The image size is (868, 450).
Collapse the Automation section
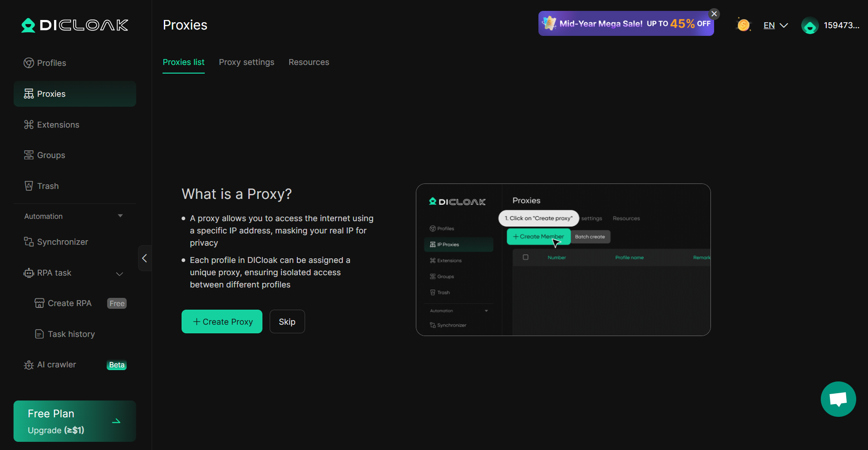pos(120,216)
